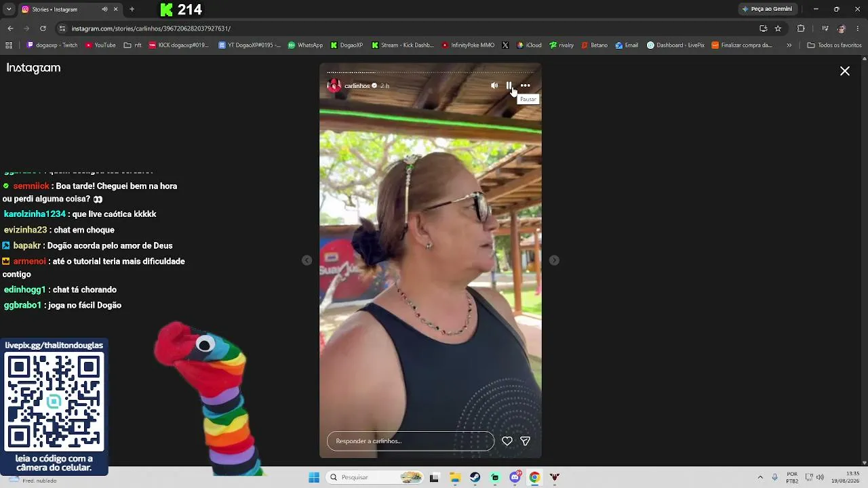Open the 'YT DogaoXP#0195' bookmark
Screen dimensions: 868x488
coord(250,45)
